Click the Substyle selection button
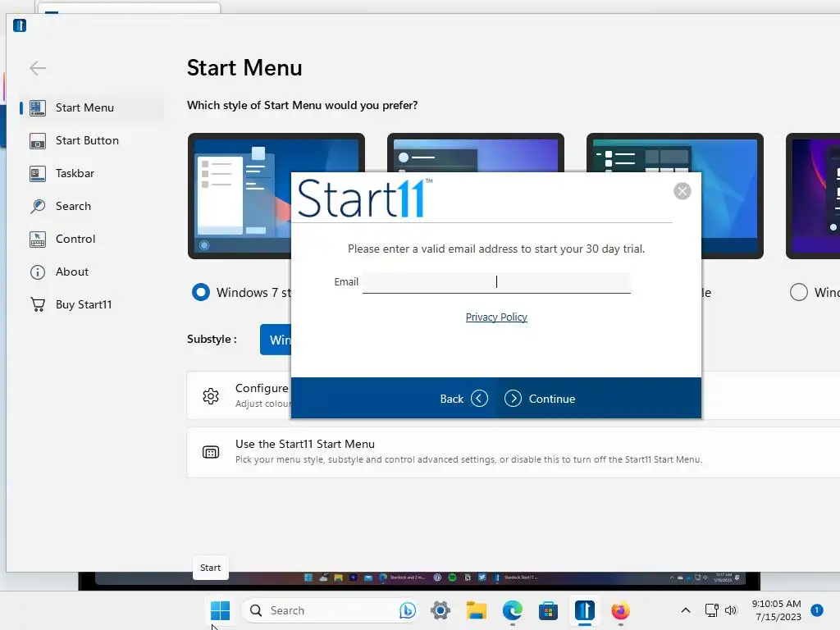This screenshot has width=840, height=630. [276, 340]
